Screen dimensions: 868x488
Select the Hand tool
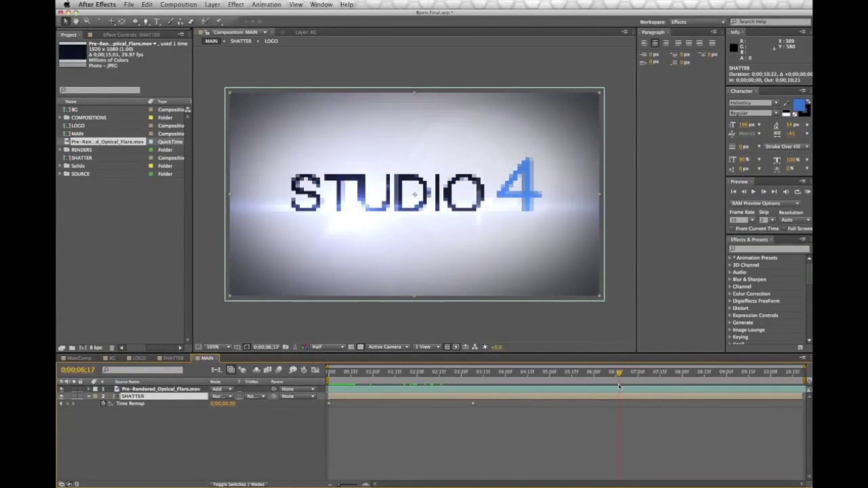click(x=76, y=21)
